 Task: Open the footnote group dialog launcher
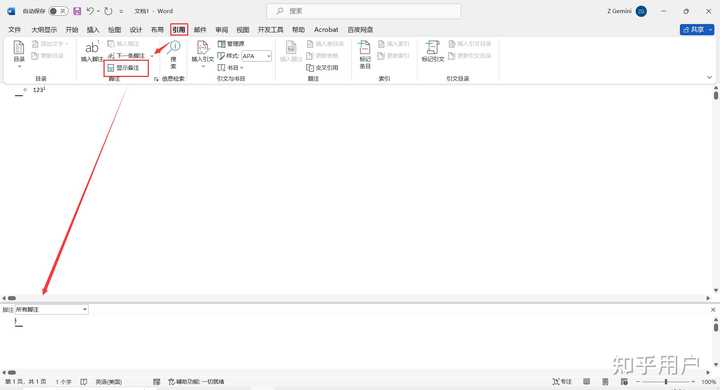pyautogui.click(x=156, y=79)
